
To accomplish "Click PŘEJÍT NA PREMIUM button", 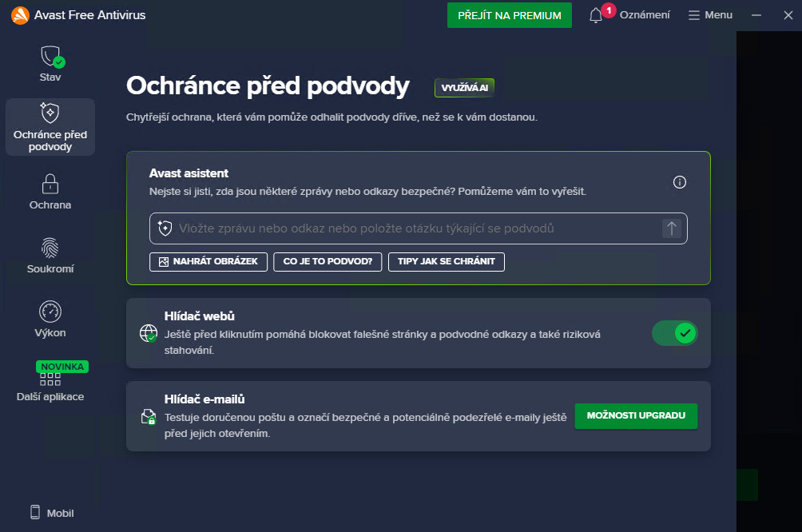I will 510,15.
